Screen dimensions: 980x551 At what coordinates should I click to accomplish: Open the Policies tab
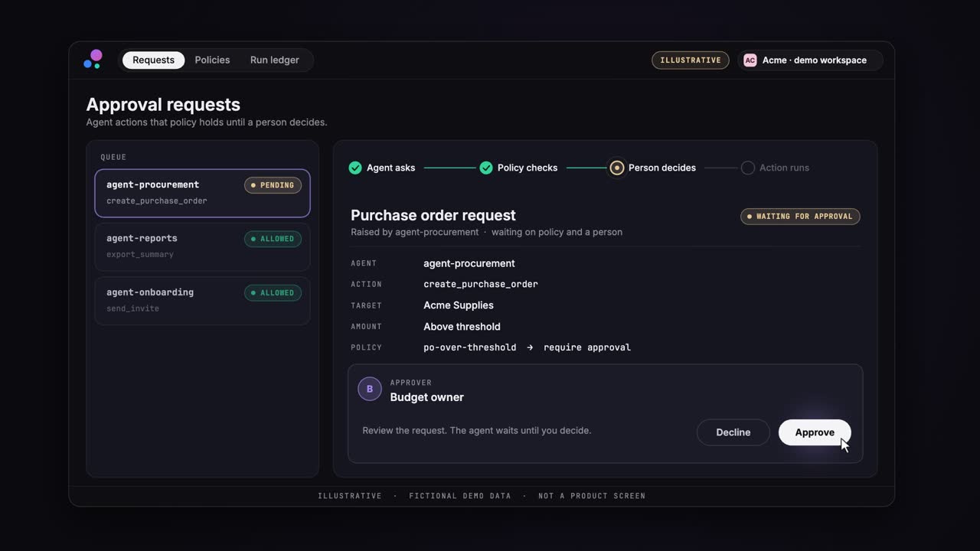(212, 60)
